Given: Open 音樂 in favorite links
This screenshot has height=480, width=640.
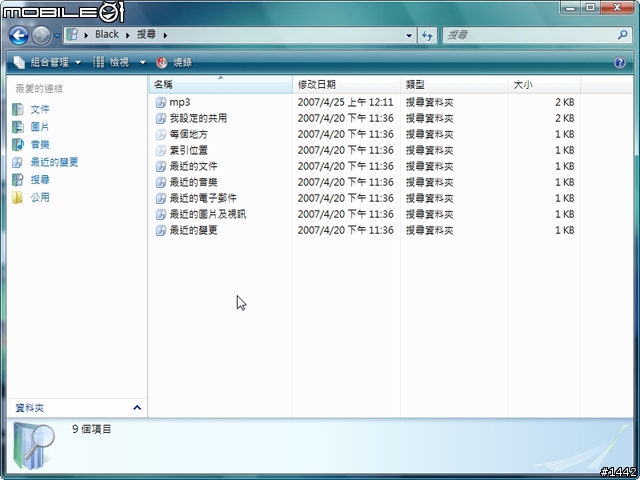Looking at the screenshot, I should (40, 144).
